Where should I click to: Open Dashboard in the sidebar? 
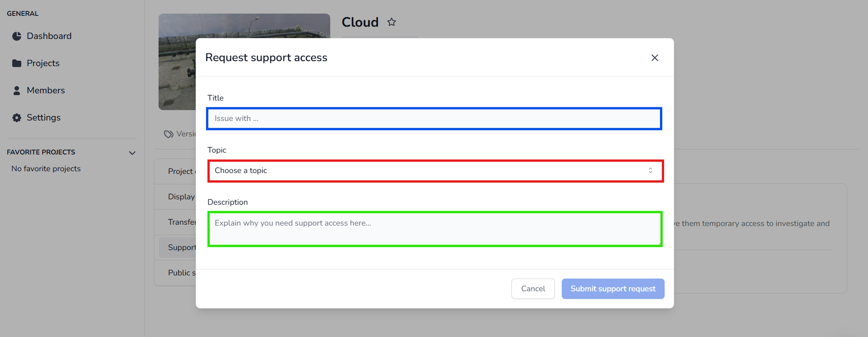click(x=49, y=36)
